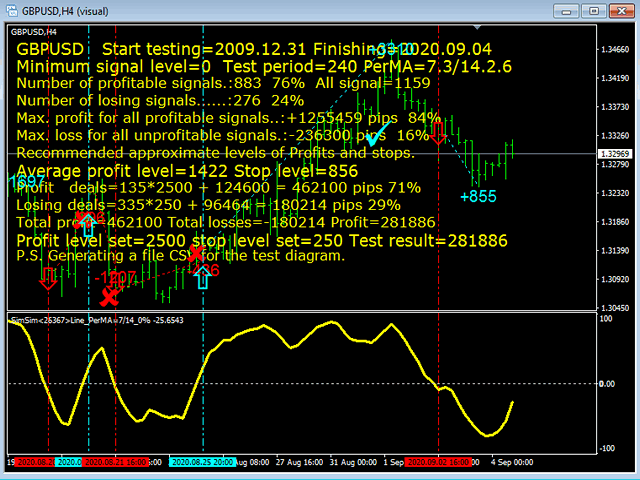Click the indicator scale 0.00 level
640x480 pixels.
point(607,384)
